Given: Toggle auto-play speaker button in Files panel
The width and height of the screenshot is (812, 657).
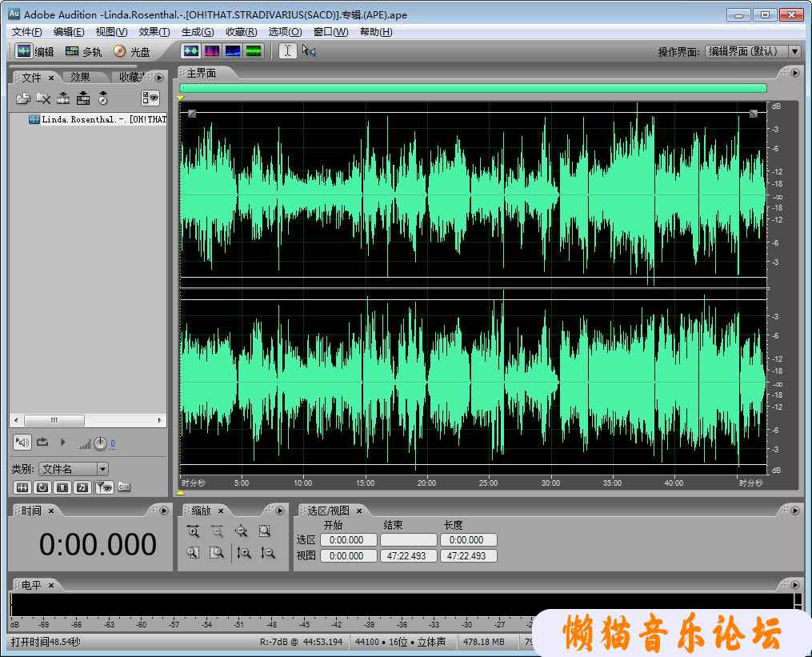Looking at the screenshot, I should [22, 442].
